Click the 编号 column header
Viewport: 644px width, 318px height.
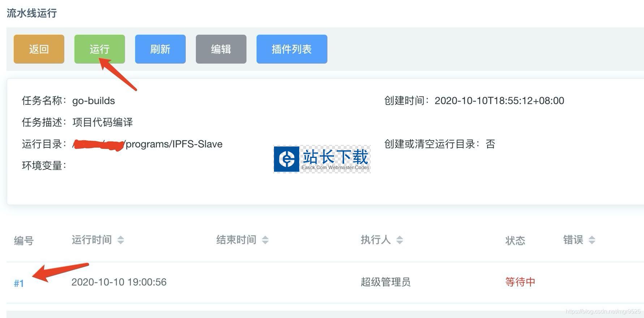point(24,241)
